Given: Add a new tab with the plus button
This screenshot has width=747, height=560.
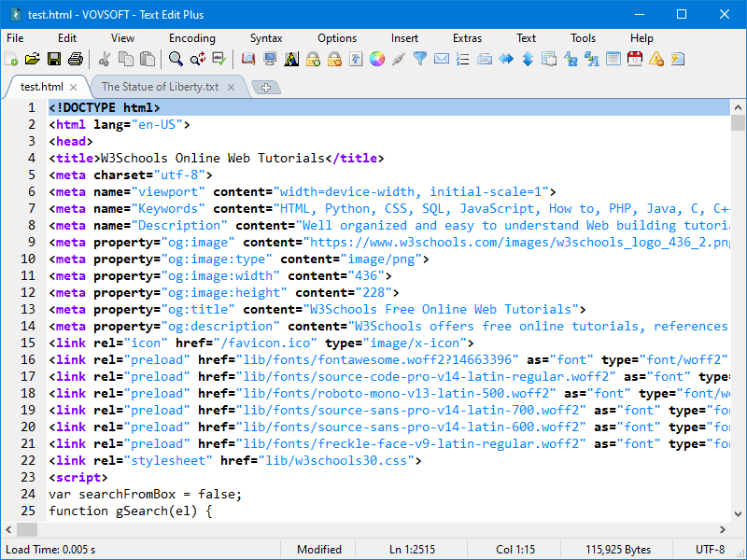Looking at the screenshot, I should (x=266, y=87).
